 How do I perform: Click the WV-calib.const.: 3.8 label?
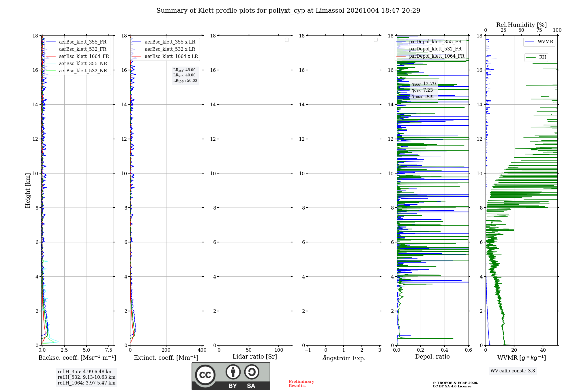pos(513,371)
